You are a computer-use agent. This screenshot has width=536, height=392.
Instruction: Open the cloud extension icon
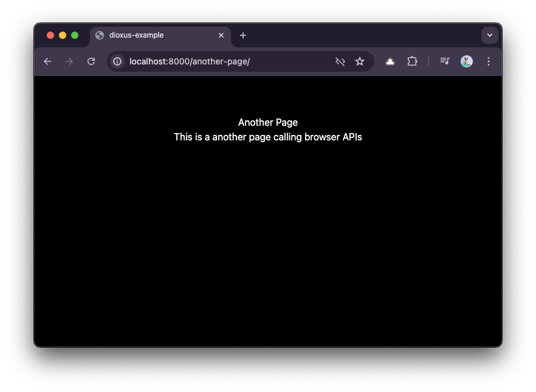pos(390,61)
